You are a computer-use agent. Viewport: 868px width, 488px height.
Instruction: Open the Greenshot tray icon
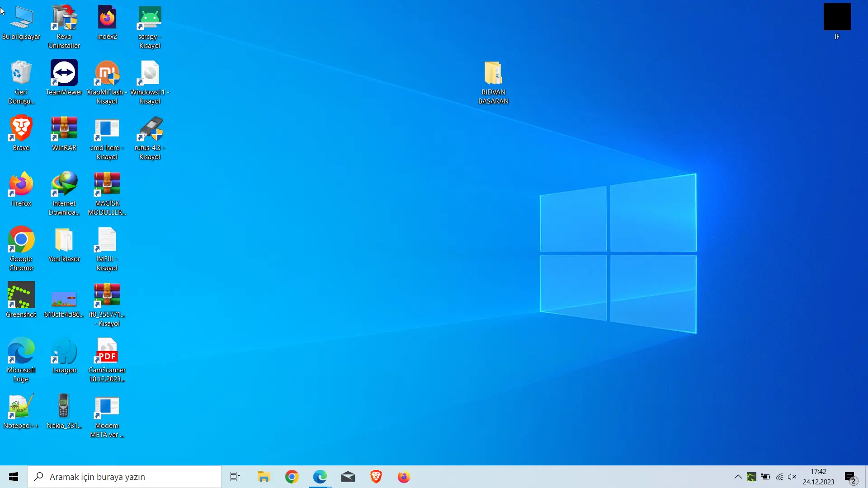(x=751, y=477)
